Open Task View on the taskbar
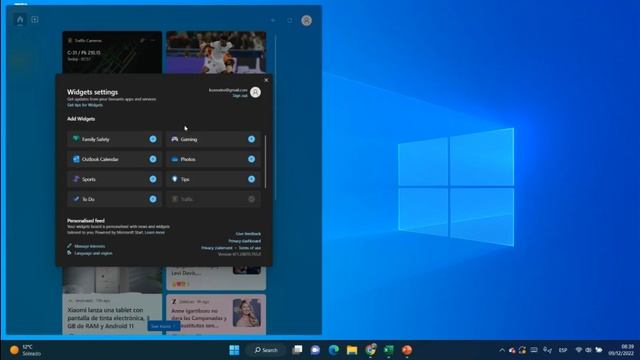The height and width of the screenshot is (360, 640). pyautogui.click(x=297, y=350)
